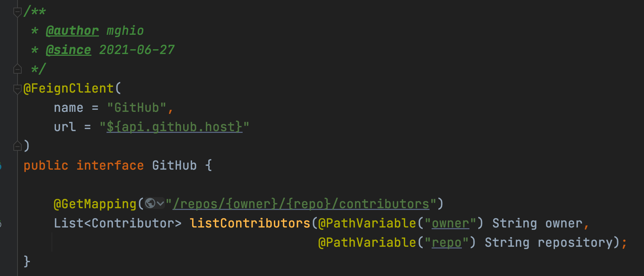Place the cursor on listContributors method name

point(250,223)
